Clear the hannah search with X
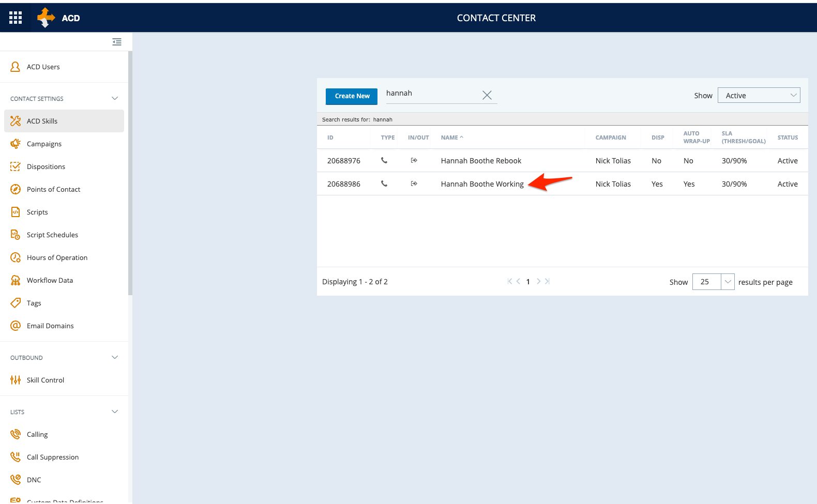817x504 pixels. coord(487,95)
